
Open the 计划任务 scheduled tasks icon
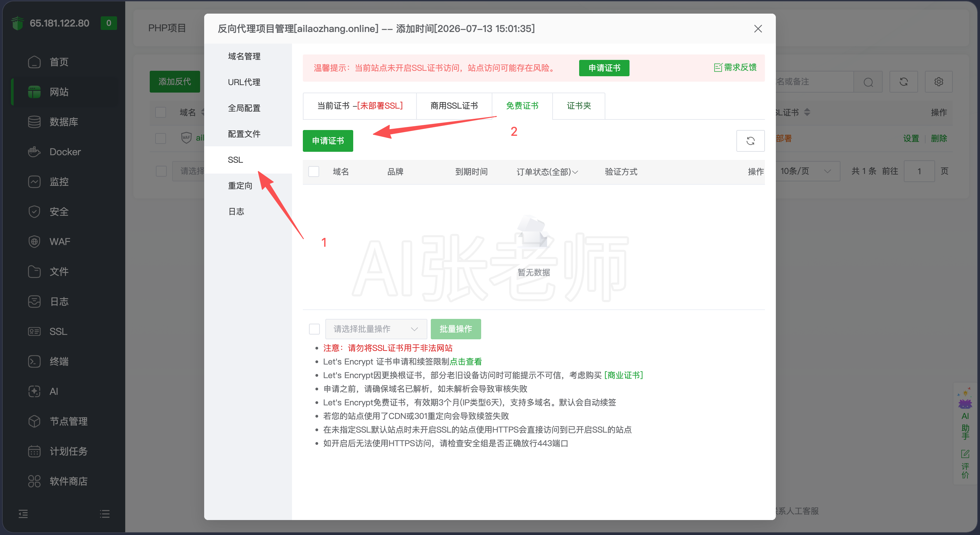(x=34, y=451)
